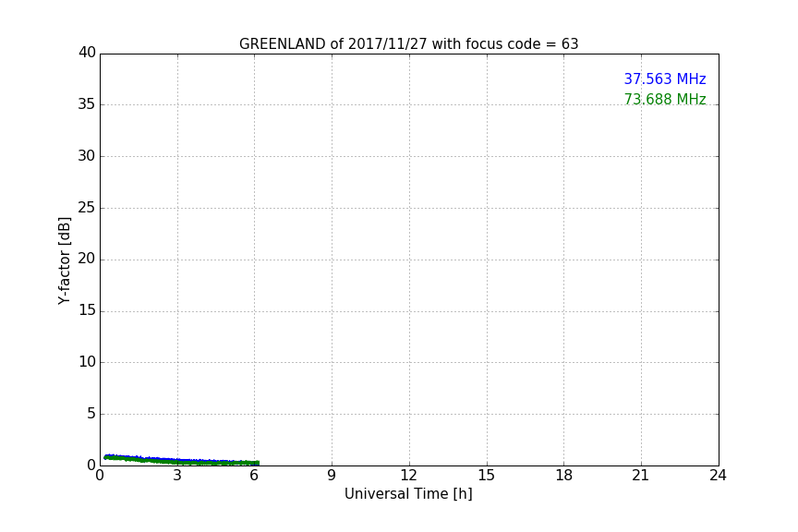Viewport: 798px width, 532px height.
Task: Click the x-axis tick label 12
Action: 409,476
